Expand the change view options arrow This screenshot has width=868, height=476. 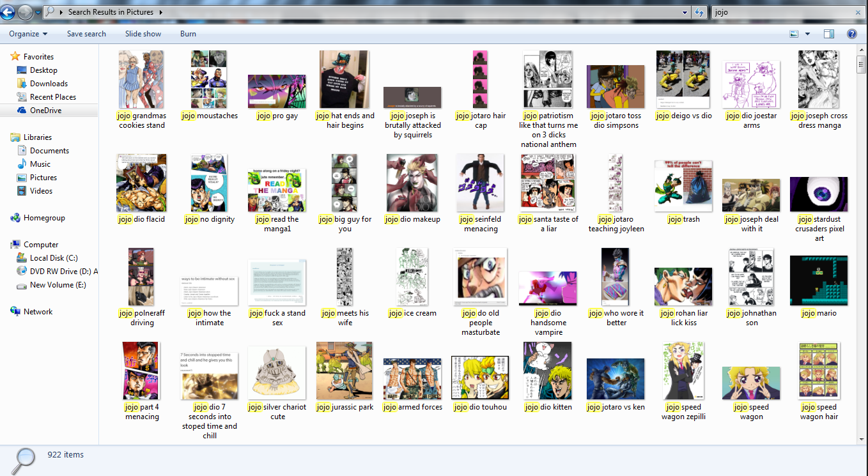807,34
